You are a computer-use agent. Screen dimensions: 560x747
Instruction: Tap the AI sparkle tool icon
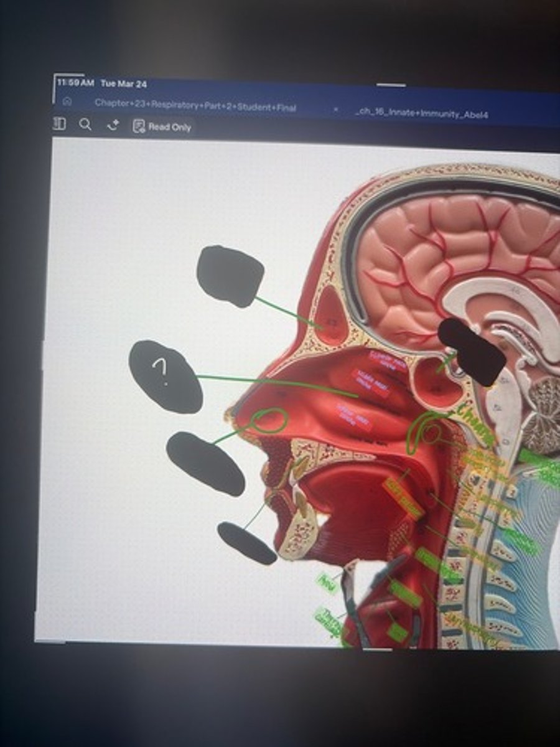tap(113, 126)
